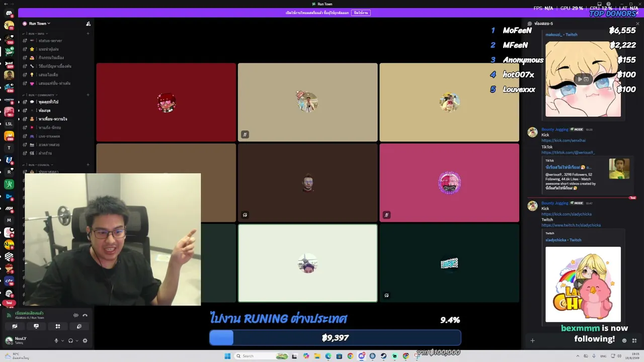Open the kick.com/senxlhai link
Viewport: 644px width, 362px height.
563,140
